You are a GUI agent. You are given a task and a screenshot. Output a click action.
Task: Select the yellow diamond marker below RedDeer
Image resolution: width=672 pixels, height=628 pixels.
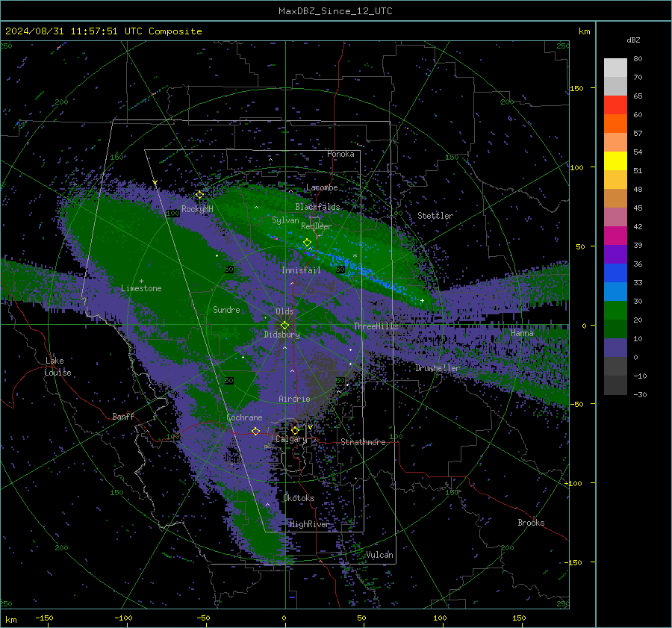(x=307, y=243)
